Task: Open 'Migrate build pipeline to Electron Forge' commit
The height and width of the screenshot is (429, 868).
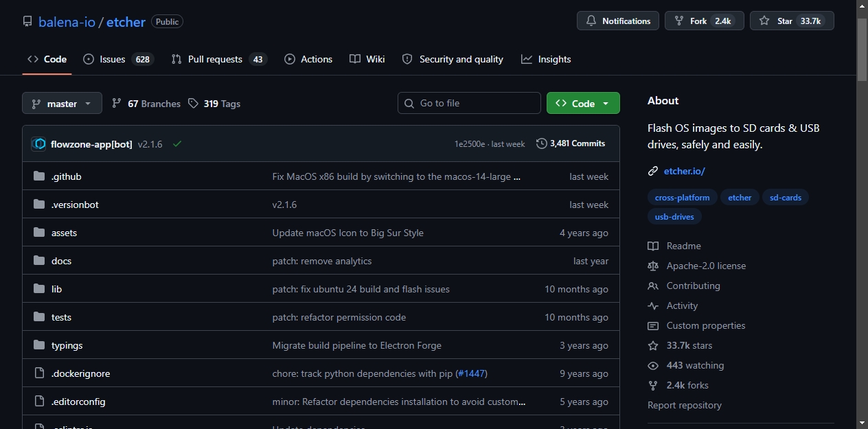Action: 357,345
